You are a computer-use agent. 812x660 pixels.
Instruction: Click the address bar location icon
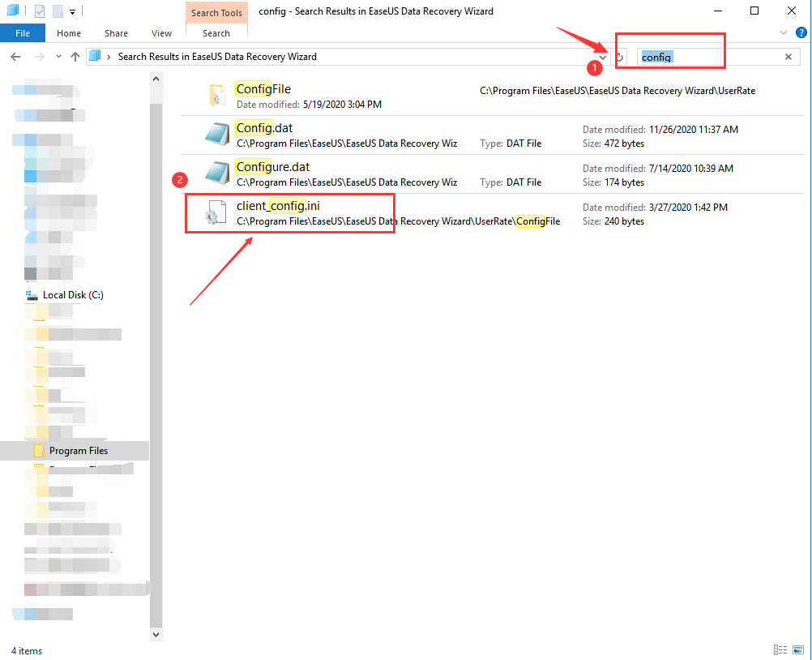(x=95, y=56)
